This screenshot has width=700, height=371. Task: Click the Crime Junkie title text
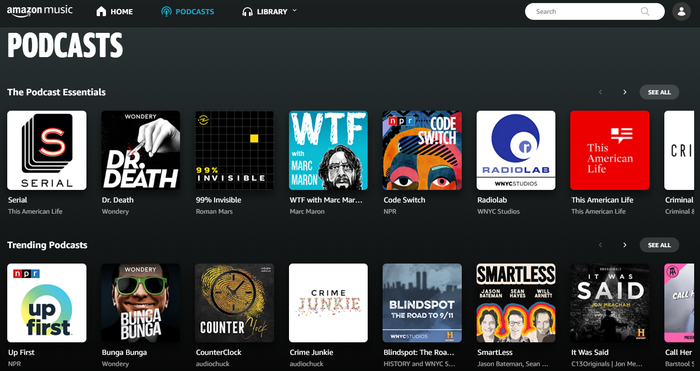pyautogui.click(x=311, y=352)
